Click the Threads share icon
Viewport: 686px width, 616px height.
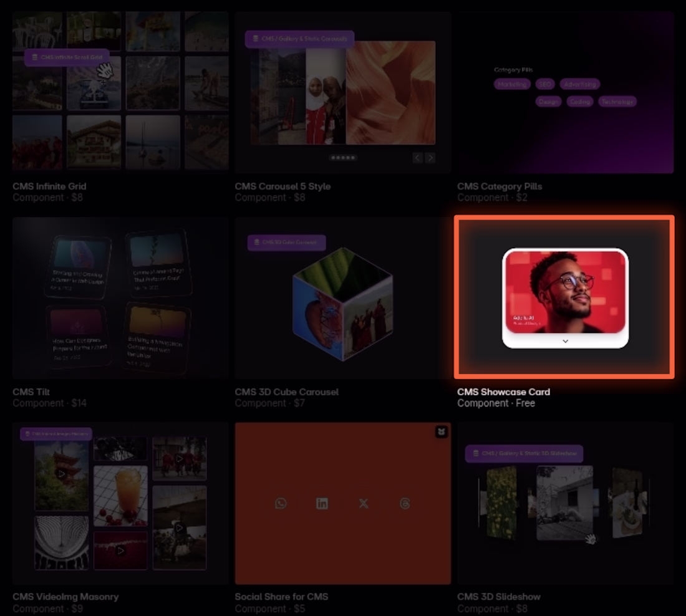pyautogui.click(x=405, y=504)
